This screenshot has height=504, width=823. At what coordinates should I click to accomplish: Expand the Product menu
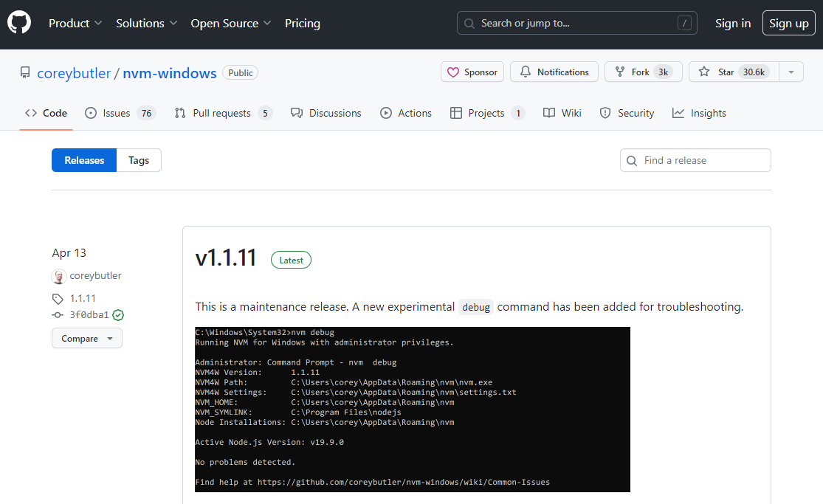(75, 23)
